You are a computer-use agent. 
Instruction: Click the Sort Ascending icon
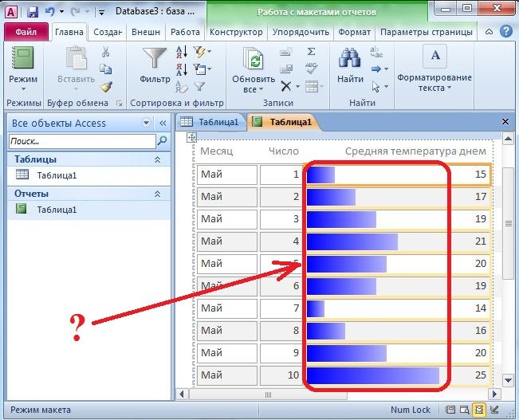(x=181, y=52)
